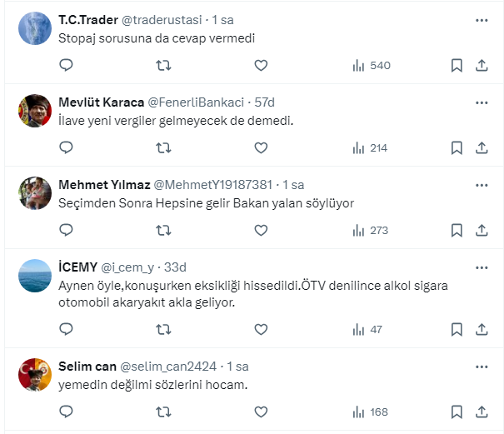The image size is (504, 434).
Task: Open İCEMY tweet's 33d timestamp
Action: [x=173, y=267]
